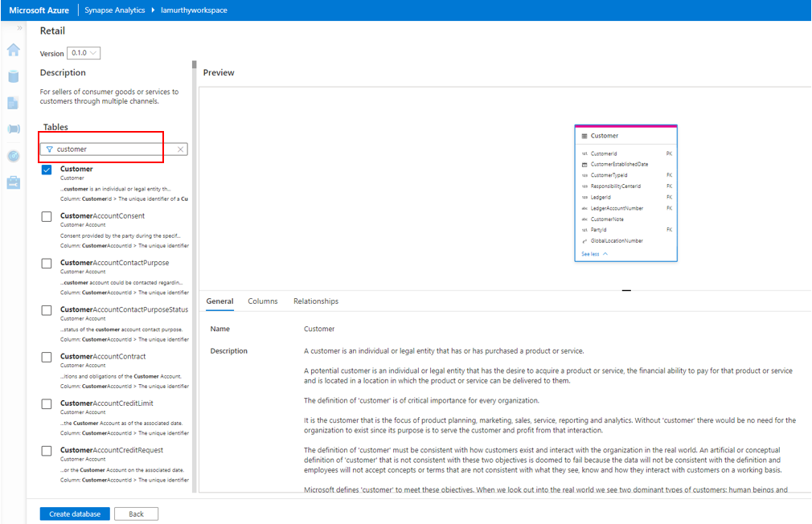The width and height of the screenshot is (812, 524).
Task: Expand the left navigation with double-chevron
Action: point(19,28)
